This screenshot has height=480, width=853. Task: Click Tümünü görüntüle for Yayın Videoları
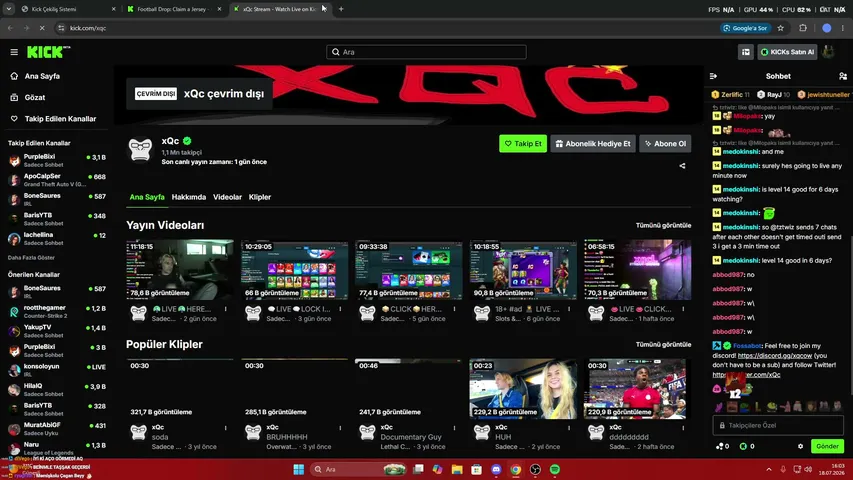[663, 225]
